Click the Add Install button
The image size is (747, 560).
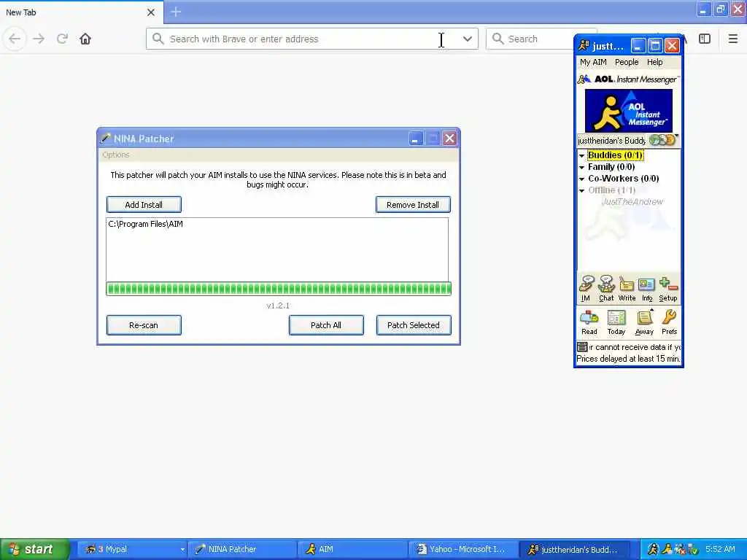point(144,205)
